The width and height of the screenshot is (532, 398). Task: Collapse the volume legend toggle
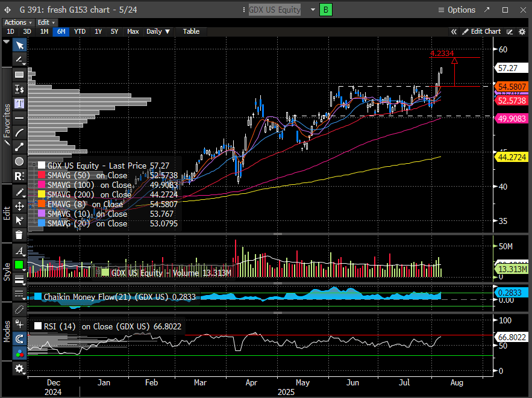(x=98, y=272)
